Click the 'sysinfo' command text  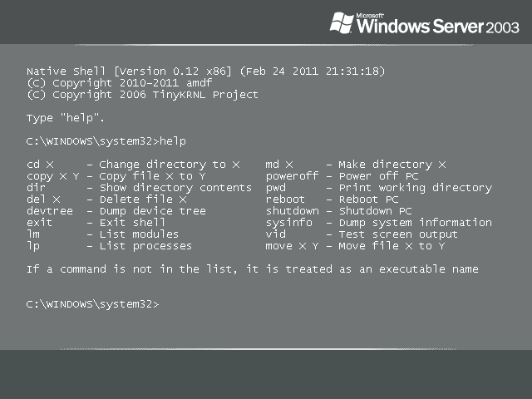pos(288,223)
